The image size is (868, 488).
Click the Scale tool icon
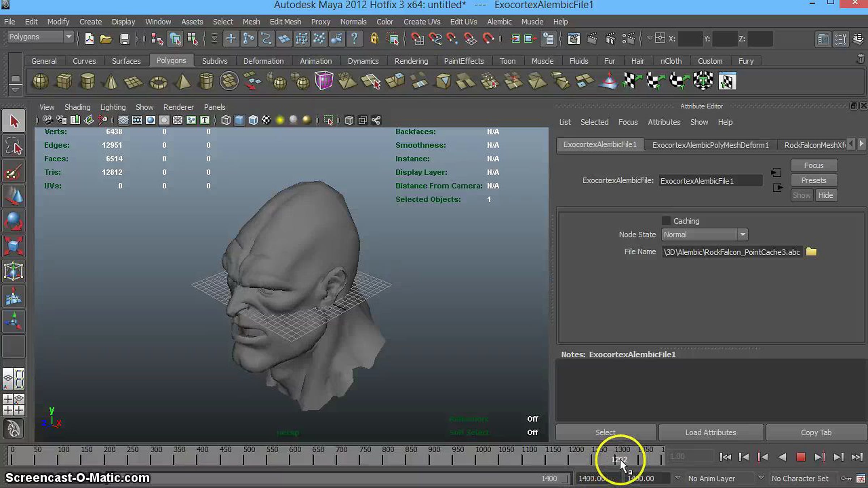click(x=13, y=246)
